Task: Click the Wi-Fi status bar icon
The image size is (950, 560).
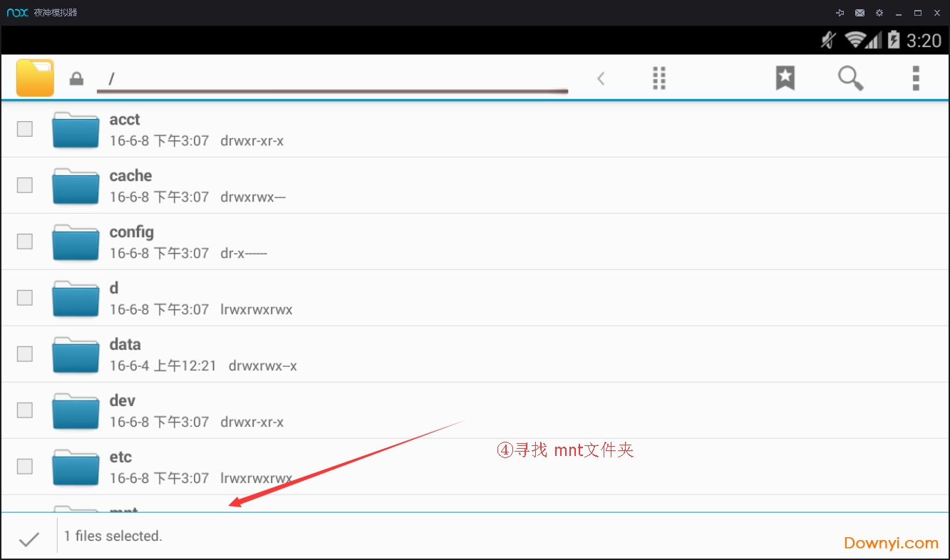Action: click(x=855, y=40)
